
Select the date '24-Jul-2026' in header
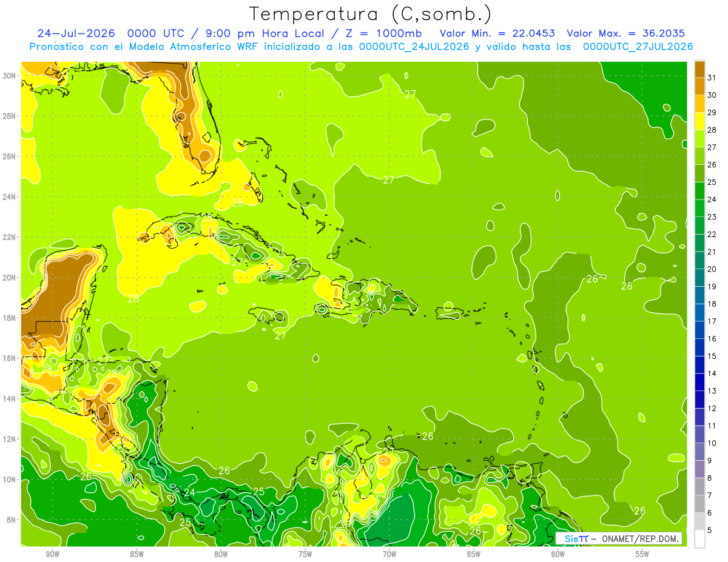[x=75, y=33]
